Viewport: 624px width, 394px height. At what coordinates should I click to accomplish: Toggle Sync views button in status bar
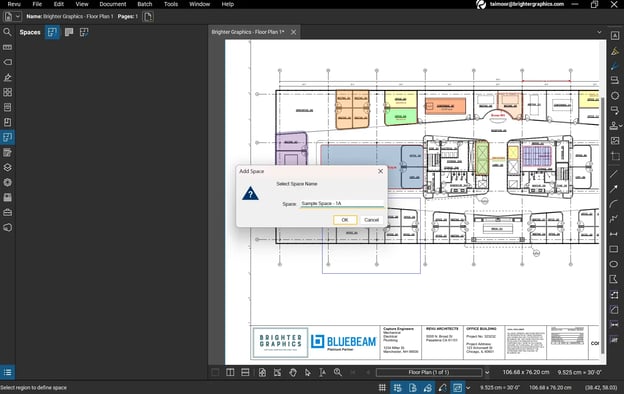click(x=457, y=388)
